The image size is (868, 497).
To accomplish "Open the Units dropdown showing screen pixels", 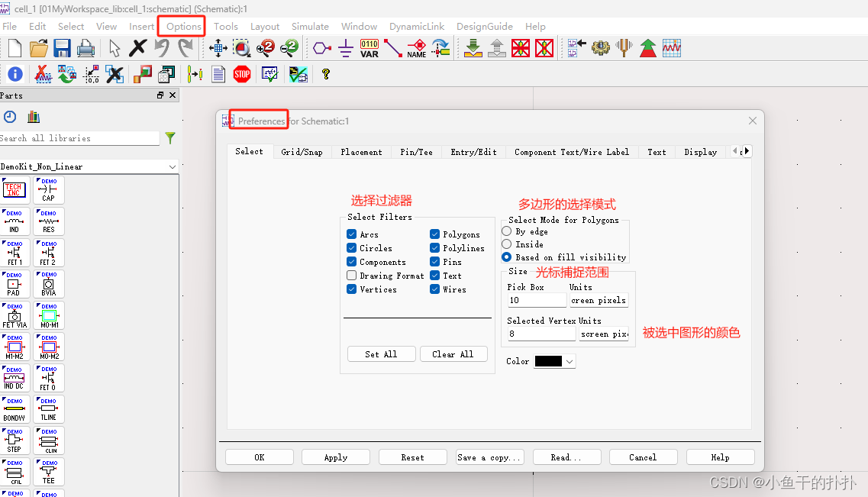I will pos(598,300).
